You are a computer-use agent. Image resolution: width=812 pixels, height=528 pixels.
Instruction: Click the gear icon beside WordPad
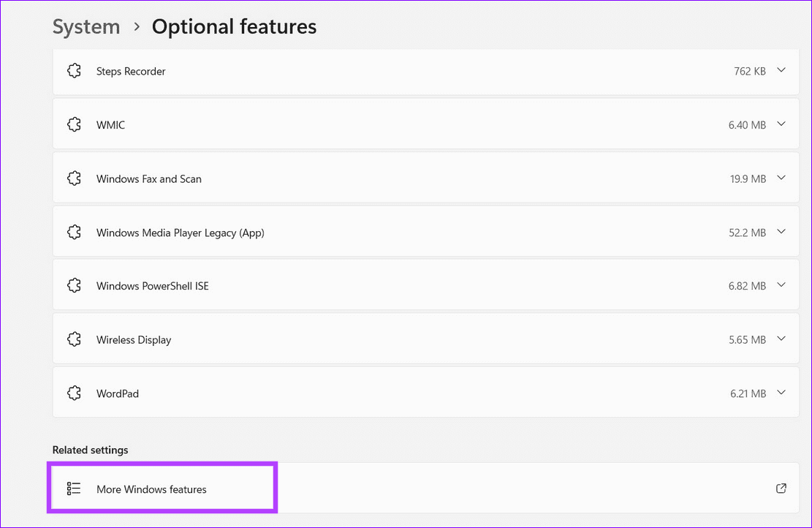tap(74, 393)
